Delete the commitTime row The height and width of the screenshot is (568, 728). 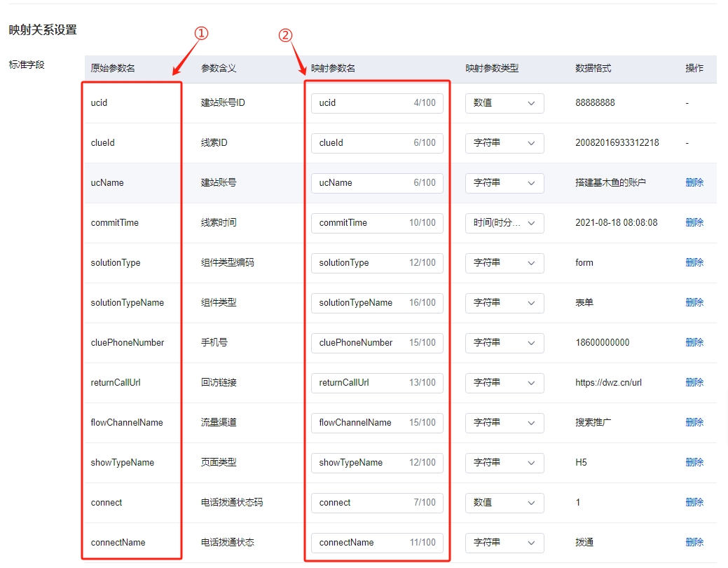tap(694, 222)
